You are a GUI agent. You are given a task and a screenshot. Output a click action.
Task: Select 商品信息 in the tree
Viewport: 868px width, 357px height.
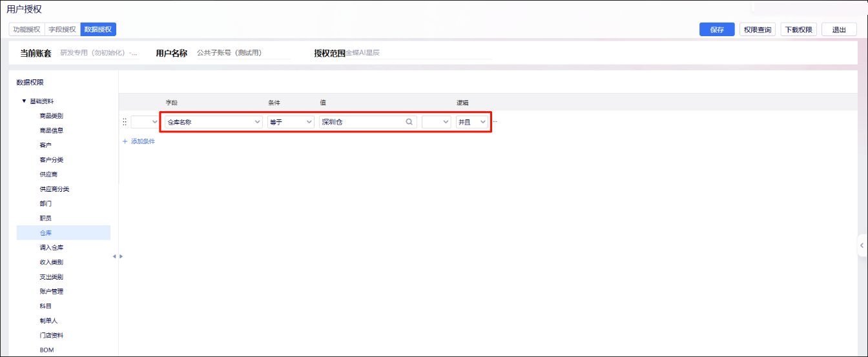(51, 130)
